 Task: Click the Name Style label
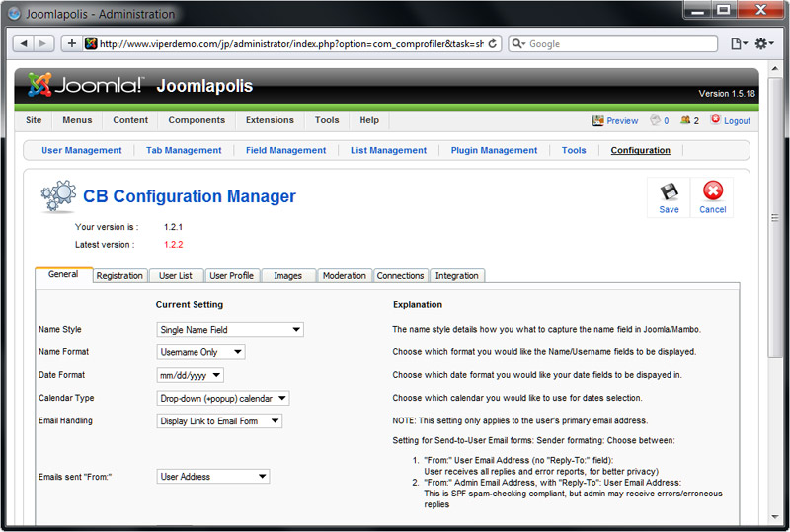[x=60, y=329]
